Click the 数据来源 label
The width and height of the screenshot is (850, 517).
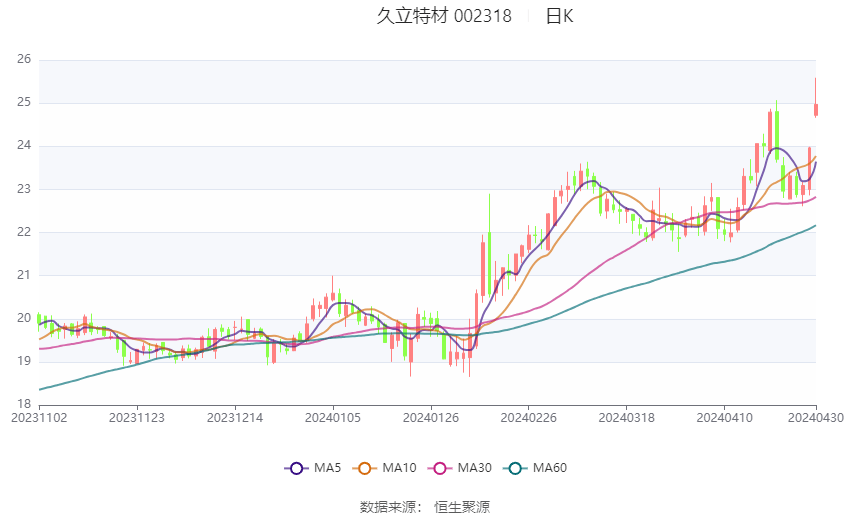pyautogui.click(x=388, y=507)
